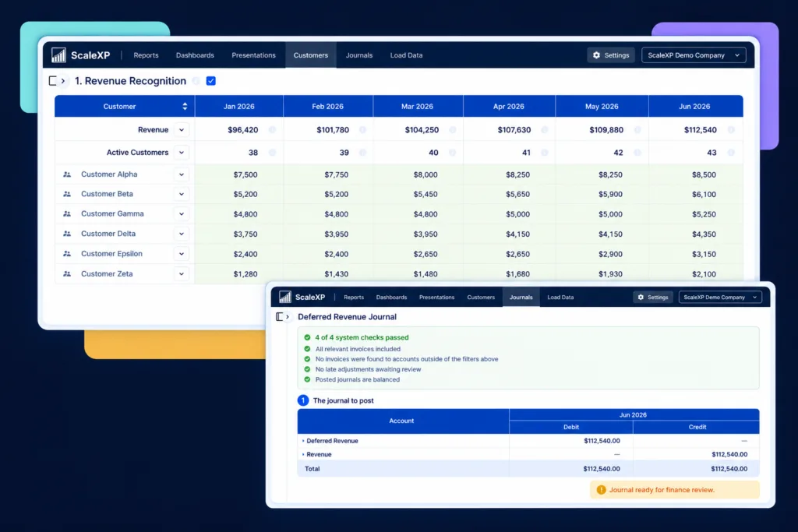Click the orange warning icon on journal ready notice
The height and width of the screenshot is (532, 798).
(601, 490)
